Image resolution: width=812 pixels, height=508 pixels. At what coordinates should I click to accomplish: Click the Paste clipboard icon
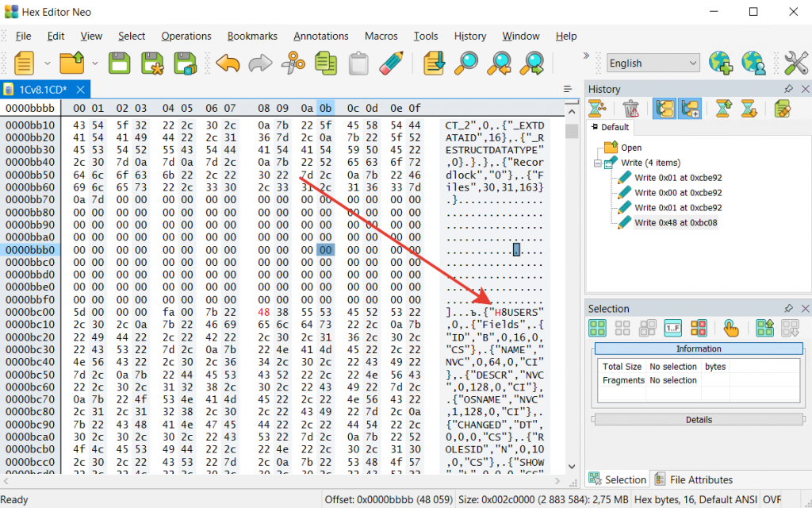(x=358, y=63)
